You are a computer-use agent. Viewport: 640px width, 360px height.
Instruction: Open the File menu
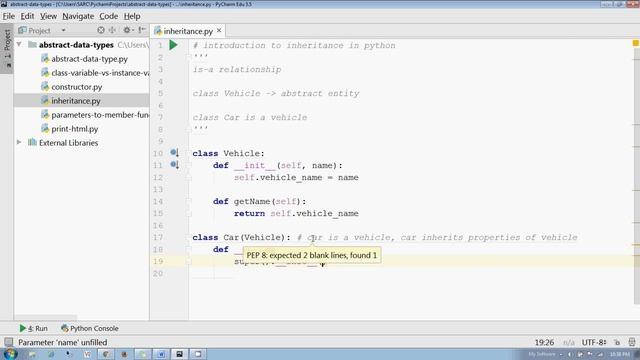point(9,16)
